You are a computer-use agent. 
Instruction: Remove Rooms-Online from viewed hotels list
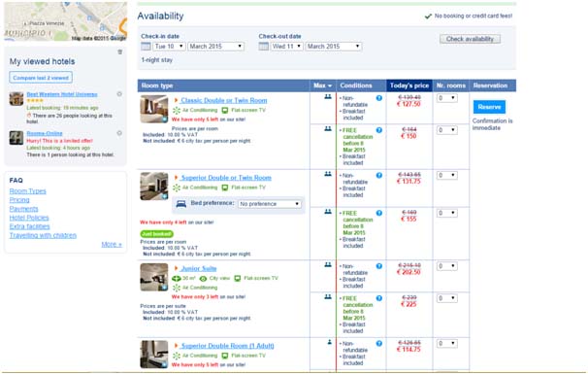[x=119, y=133]
